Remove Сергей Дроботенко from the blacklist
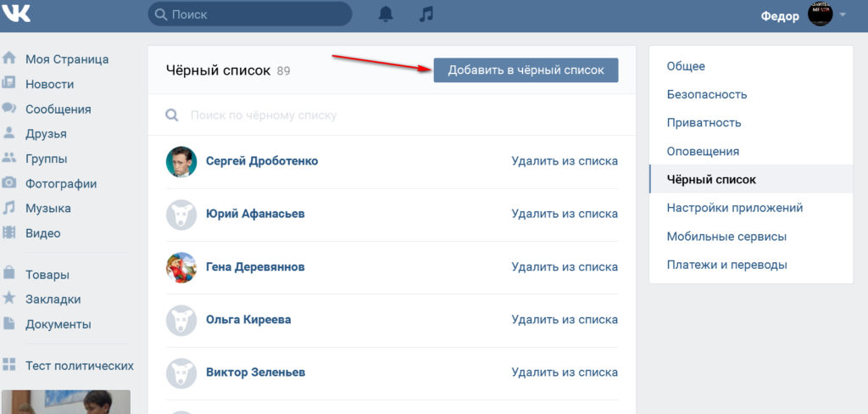The width and height of the screenshot is (868, 414). coord(565,161)
